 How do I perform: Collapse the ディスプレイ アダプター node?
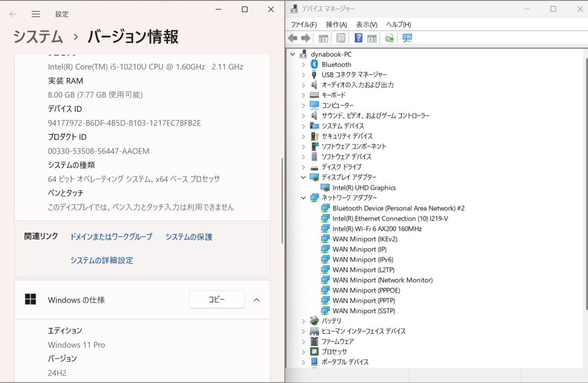(303, 177)
